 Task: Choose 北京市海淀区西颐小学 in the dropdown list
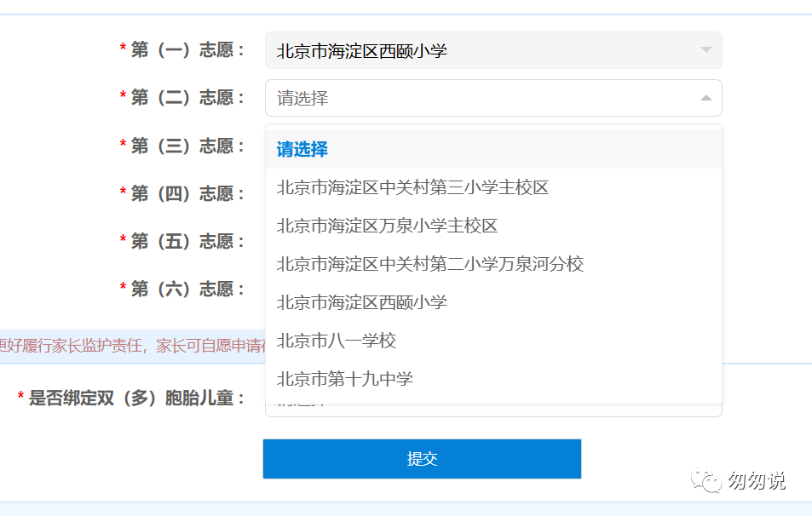point(493,302)
